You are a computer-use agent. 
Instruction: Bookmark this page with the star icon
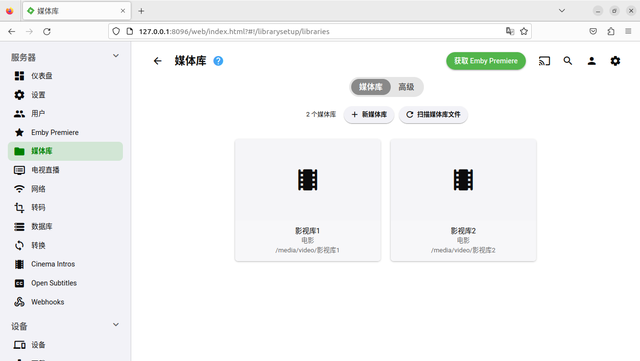[524, 31]
